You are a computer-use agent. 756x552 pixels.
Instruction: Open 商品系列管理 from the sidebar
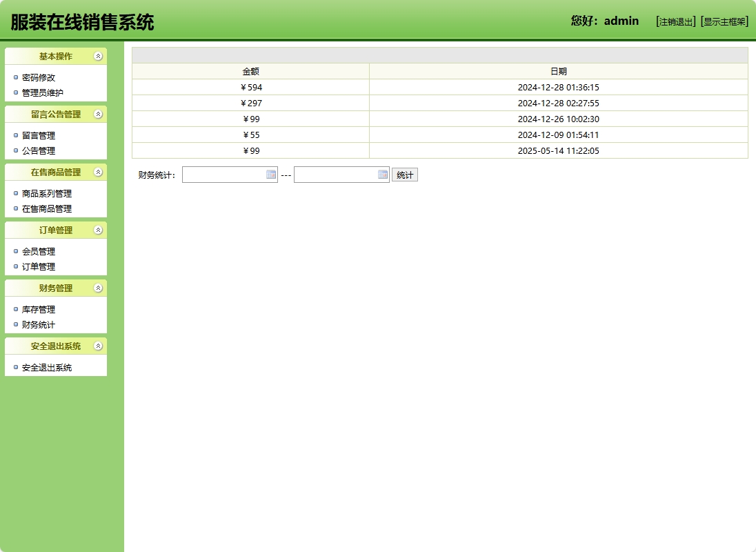46,194
